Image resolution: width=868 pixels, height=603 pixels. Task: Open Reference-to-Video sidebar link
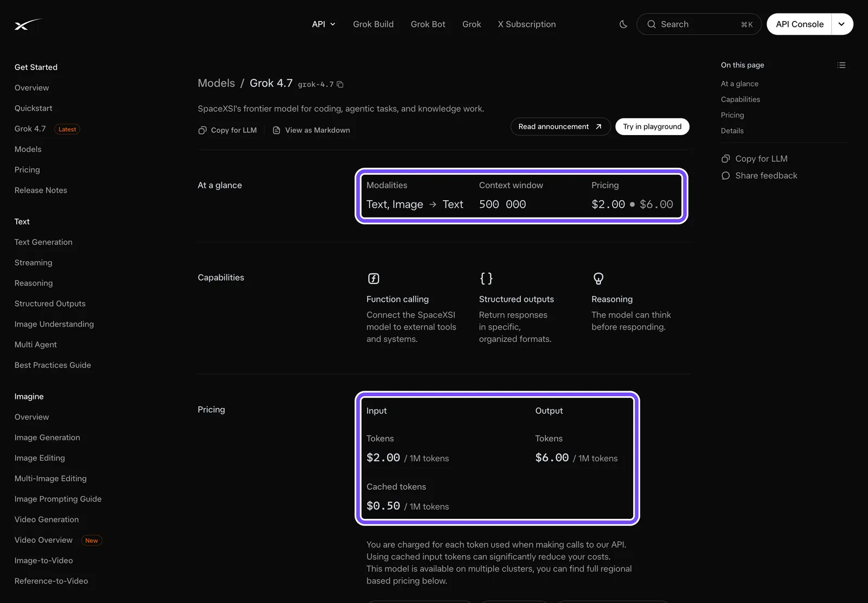tap(51, 581)
